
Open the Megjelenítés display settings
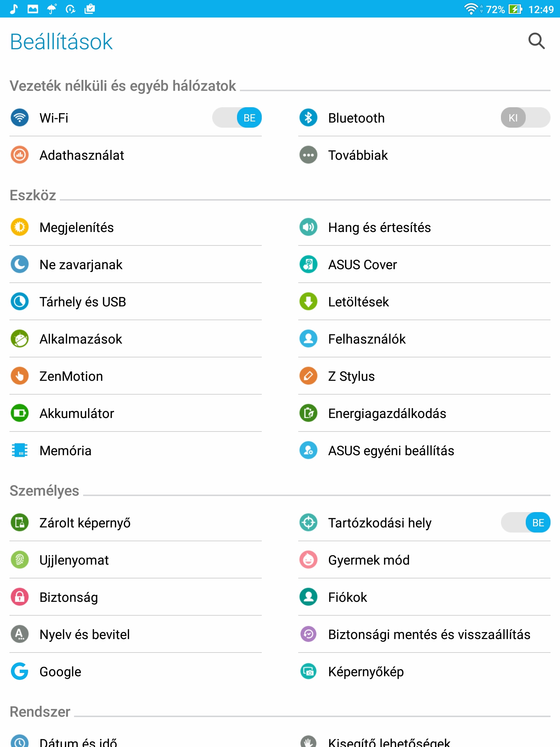(136, 227)
